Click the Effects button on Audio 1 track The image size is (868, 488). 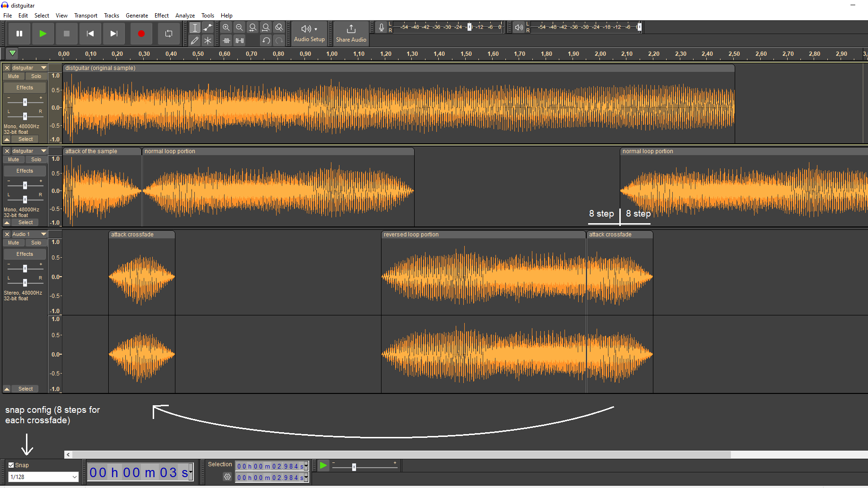pyautogui.click(x=24, y=254)
